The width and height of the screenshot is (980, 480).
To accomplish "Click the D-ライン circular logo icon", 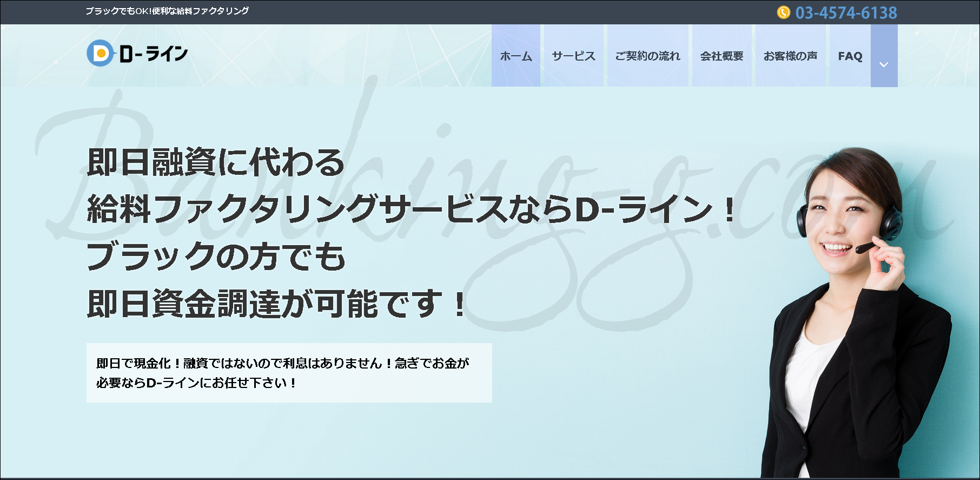I will (100, 53).
